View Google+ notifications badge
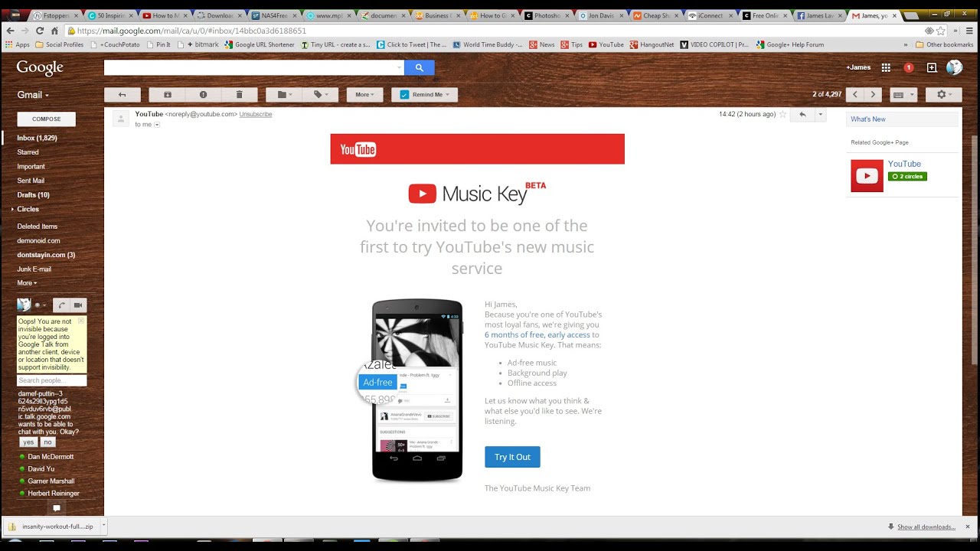The height and width of the screenshot is (551, 980). [x=909, y=67]
